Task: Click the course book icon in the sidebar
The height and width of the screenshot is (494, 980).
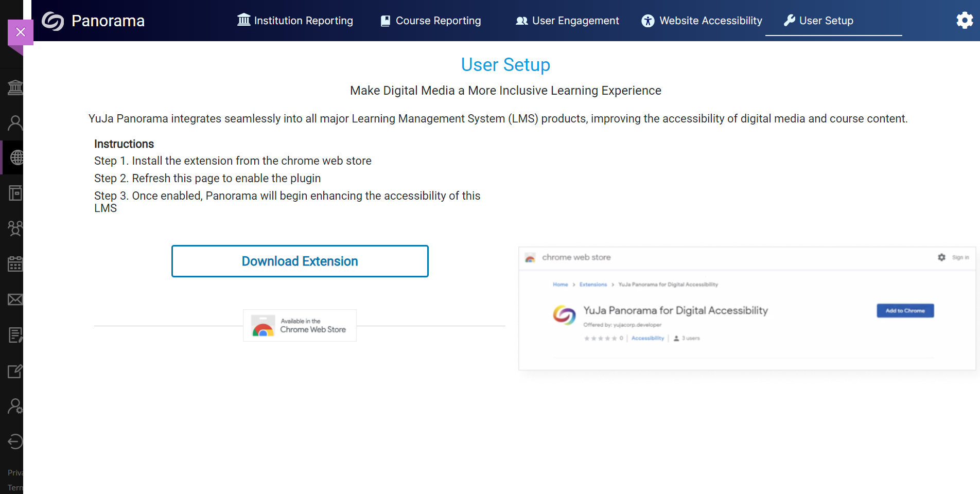Action: pyautogui.click(x=15, y=193)
